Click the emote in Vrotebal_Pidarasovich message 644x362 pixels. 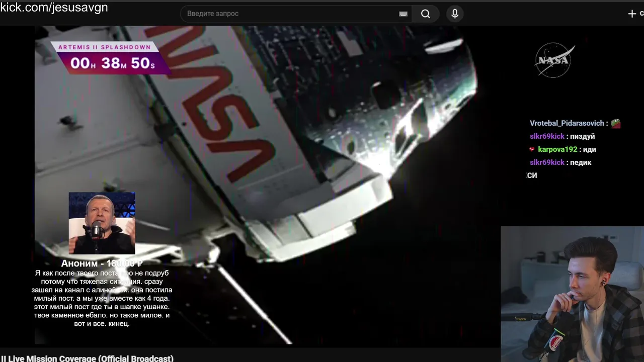click(615, 123)
